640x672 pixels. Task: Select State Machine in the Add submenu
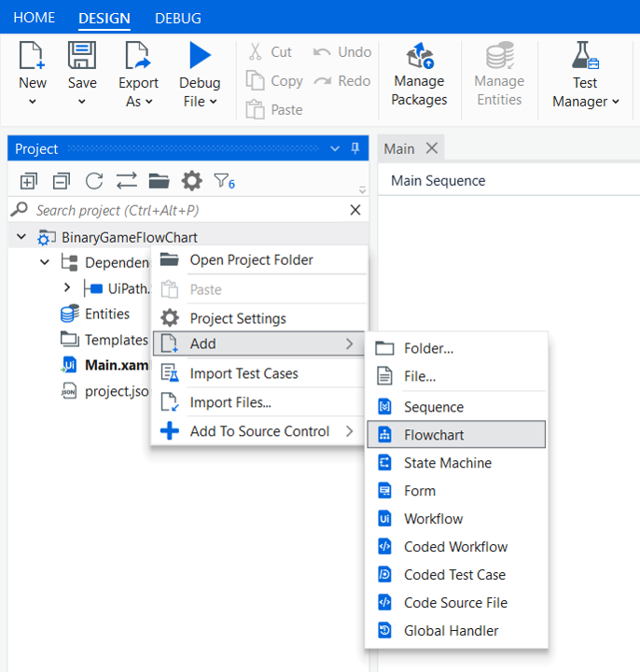(456, 463)
